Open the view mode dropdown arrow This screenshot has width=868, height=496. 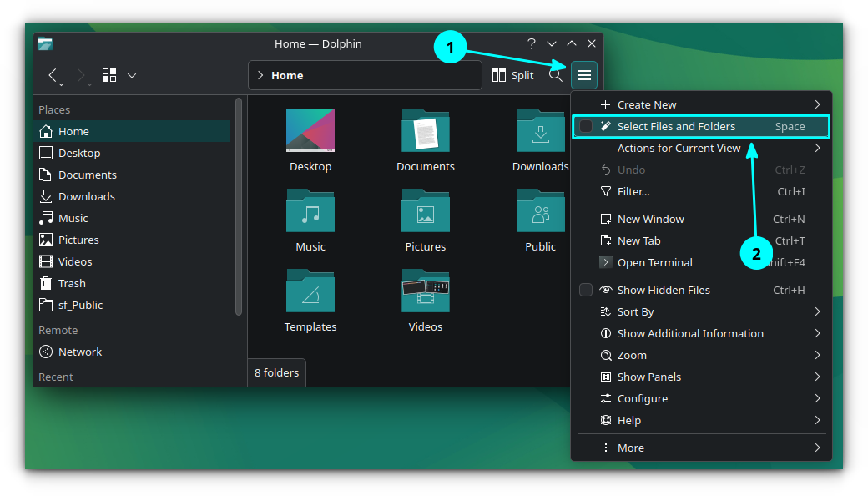132,75
